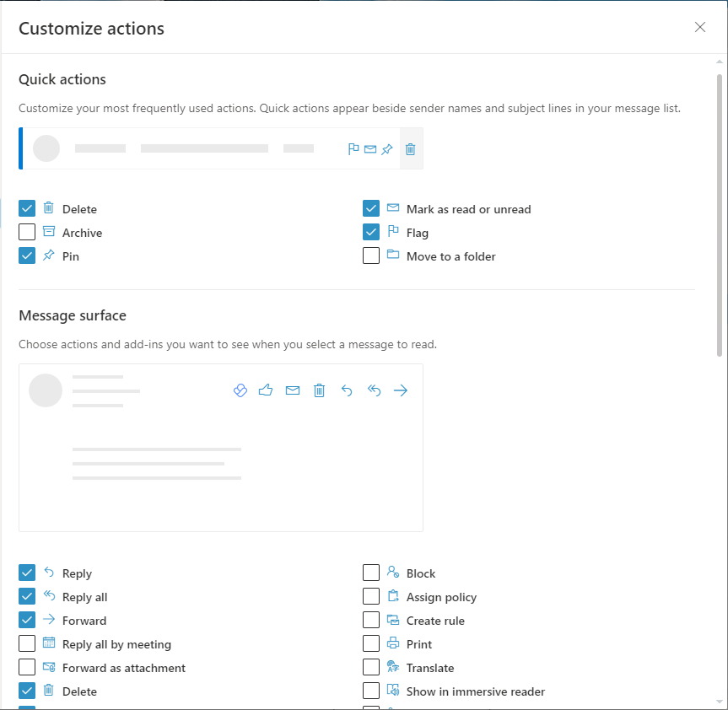The image size is (728, 710).
Task: Click the add-ins icon in the message surface preview
Action: (x=240, y=390)
